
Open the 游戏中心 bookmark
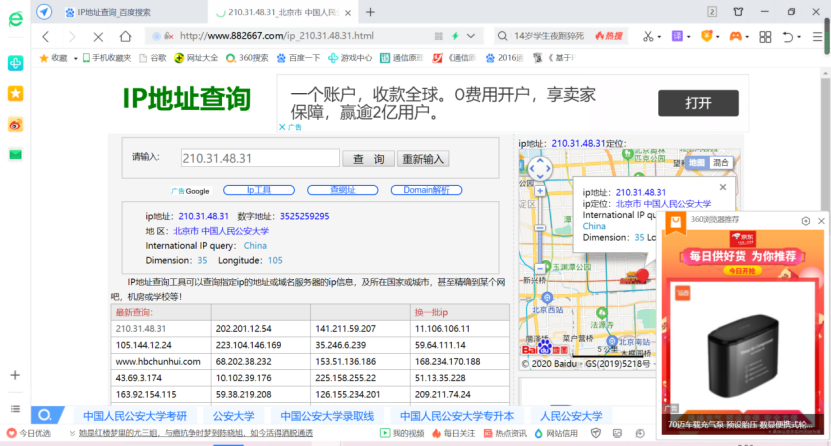pos(350,58)
